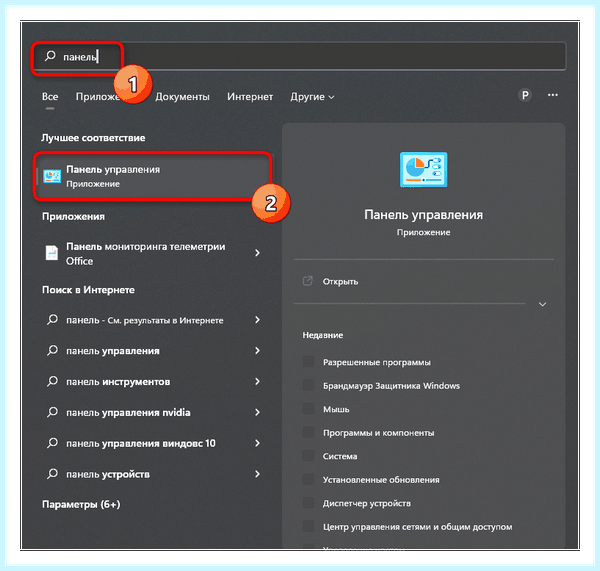
Task: Expand arrow for 'панель - См. результаты в Интернете'
Action: point(258,320)
